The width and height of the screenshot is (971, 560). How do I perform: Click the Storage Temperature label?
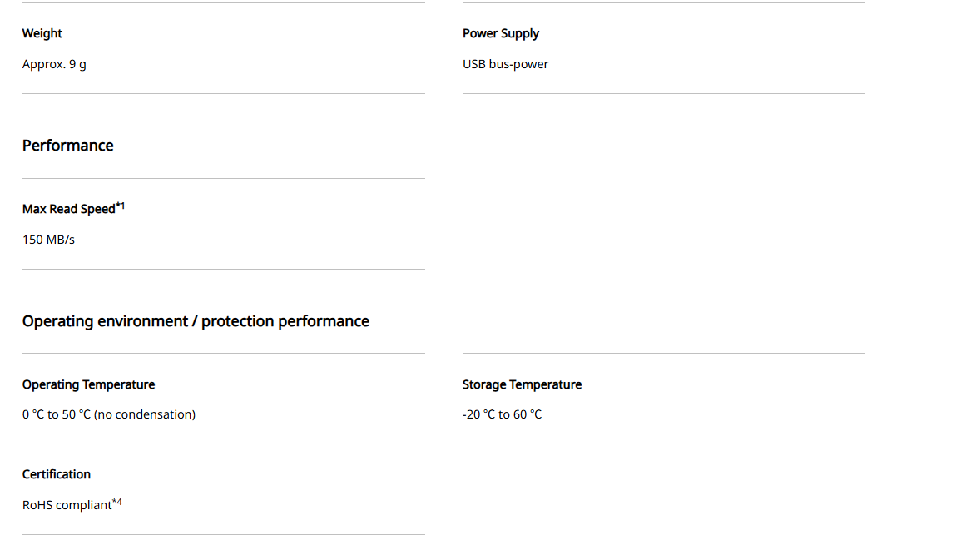522,384
